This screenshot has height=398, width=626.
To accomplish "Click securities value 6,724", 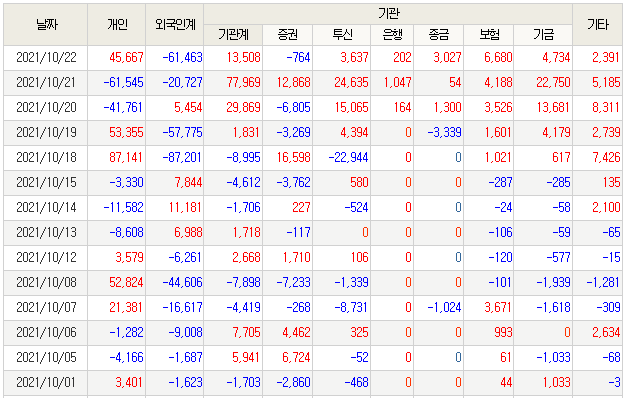I will click(x=296, y=357).
